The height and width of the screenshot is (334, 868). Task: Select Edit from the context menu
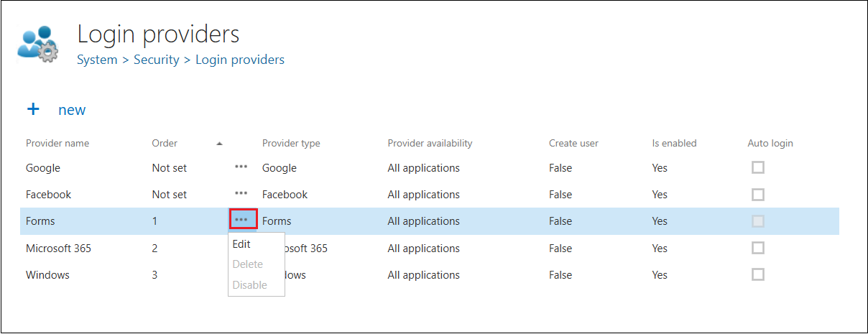point(241,244)
